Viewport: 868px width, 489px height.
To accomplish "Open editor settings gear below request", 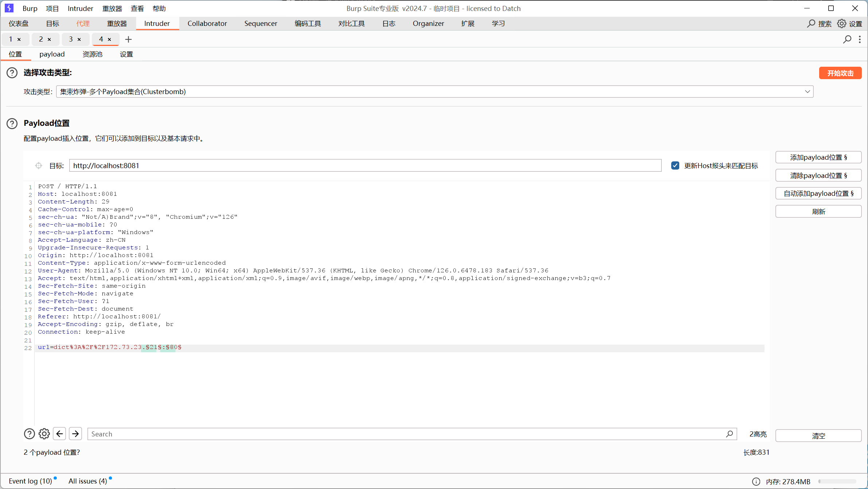I will (x=44, y=434).
